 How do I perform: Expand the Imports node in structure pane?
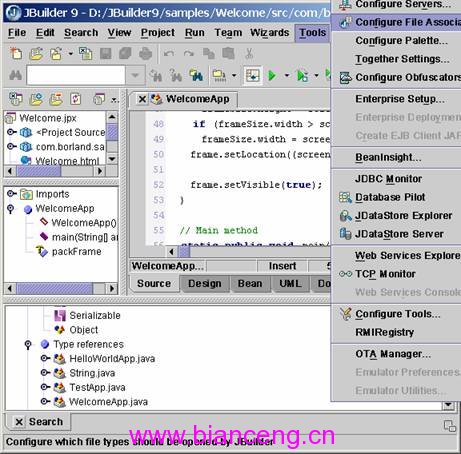[x=12, y=194]
